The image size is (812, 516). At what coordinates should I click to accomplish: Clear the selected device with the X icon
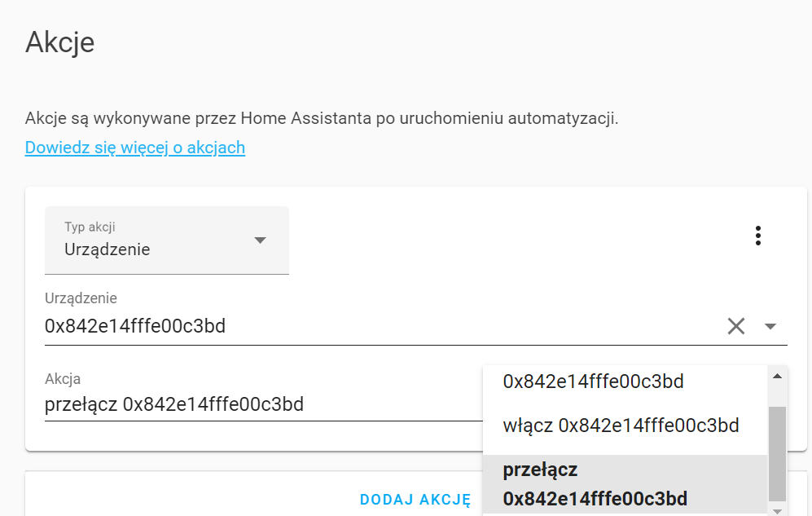pyautogui.click(x=736, y=327)
